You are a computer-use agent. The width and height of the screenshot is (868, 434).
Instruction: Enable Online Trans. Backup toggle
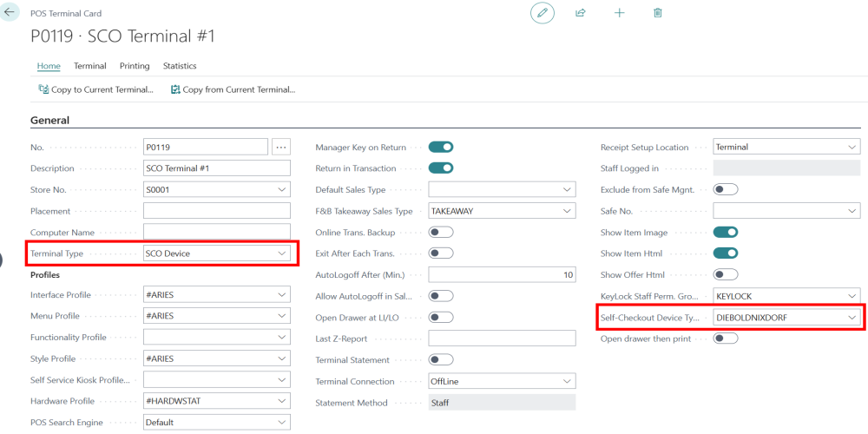point(441,232)
